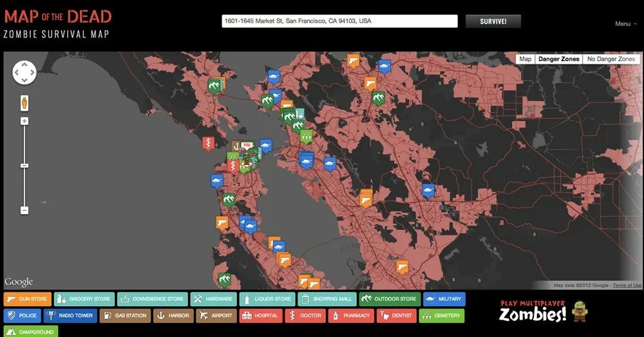Viewport: 644px width, 337px height.
Task: Click the zoom slider handle
Action: click(x=24, y=166)
